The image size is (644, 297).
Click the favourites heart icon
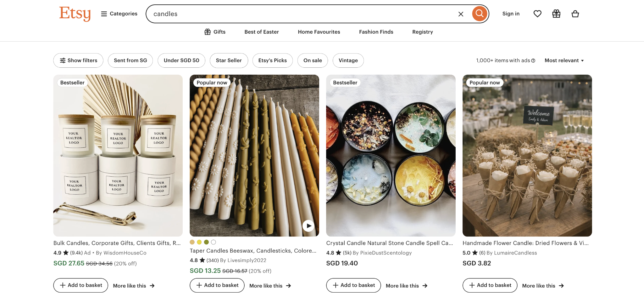tap(537, 14)
